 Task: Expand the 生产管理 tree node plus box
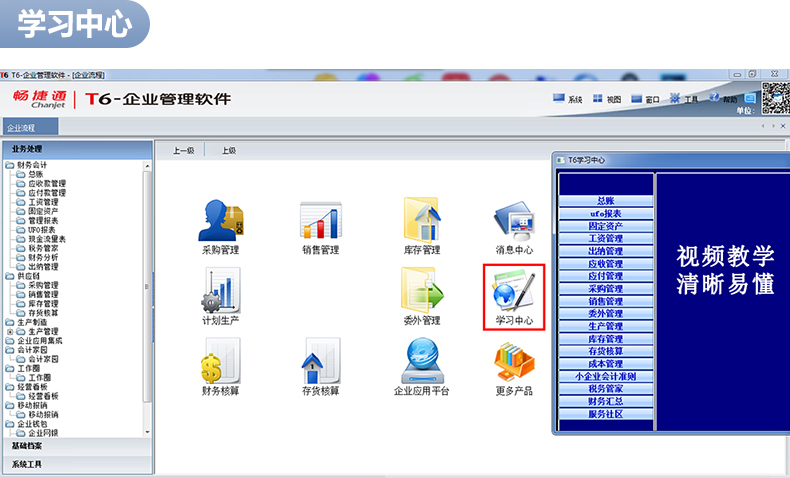(x=10, y=331)
